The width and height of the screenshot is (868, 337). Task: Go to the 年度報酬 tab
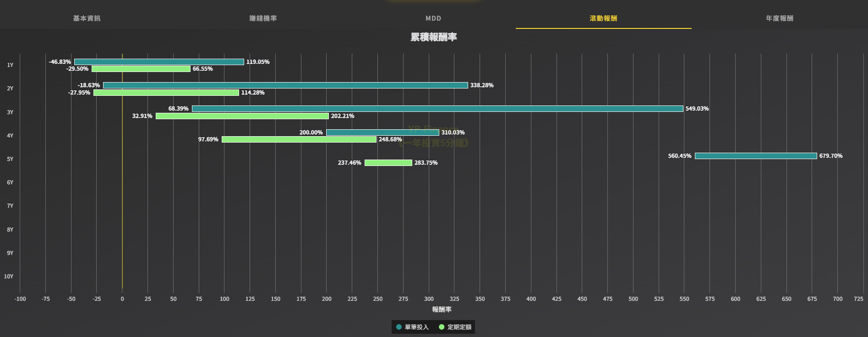(x=780, y=18)
